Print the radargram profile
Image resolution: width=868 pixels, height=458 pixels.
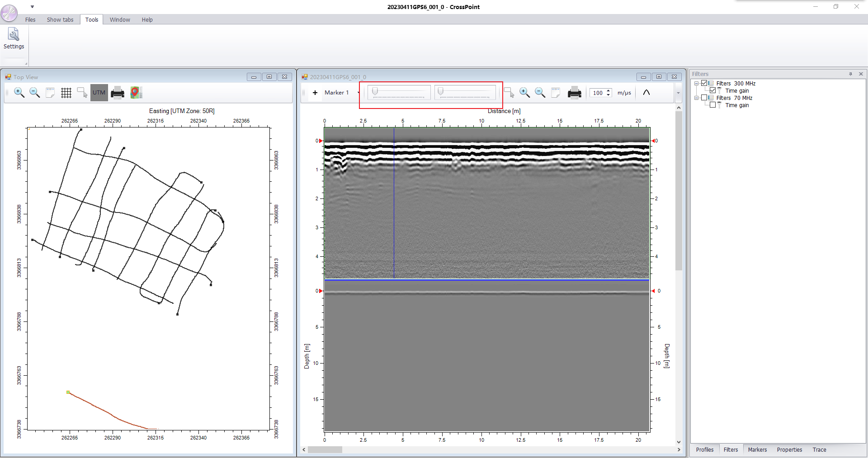pyautogui.click(x=575, y=93)
